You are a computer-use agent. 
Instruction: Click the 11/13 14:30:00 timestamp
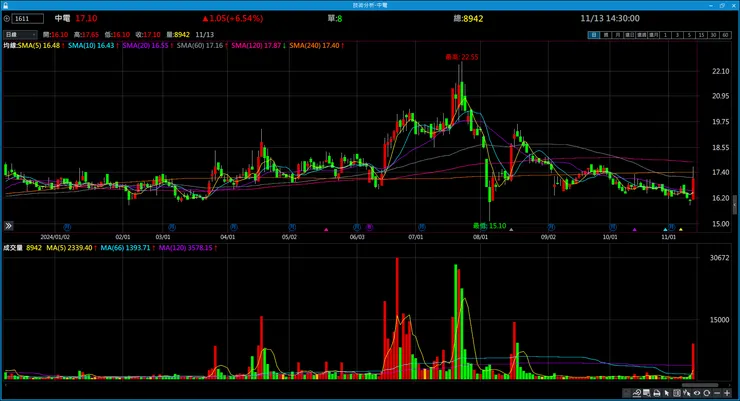coord(610,18)
